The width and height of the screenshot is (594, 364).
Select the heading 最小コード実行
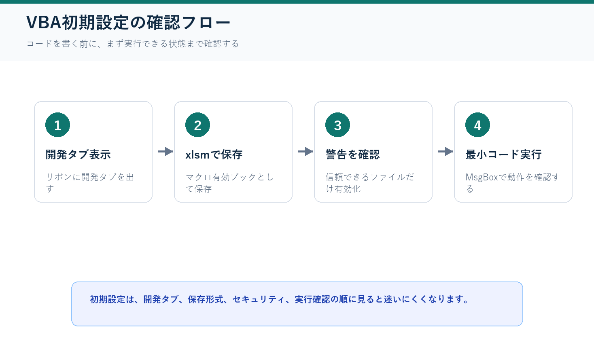pos(503,154)
